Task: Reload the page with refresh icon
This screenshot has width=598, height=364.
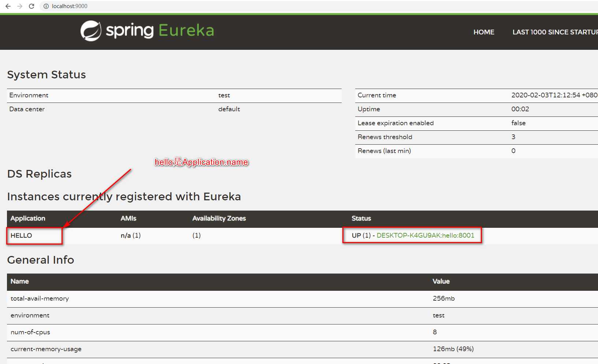Action: (31, 6)
